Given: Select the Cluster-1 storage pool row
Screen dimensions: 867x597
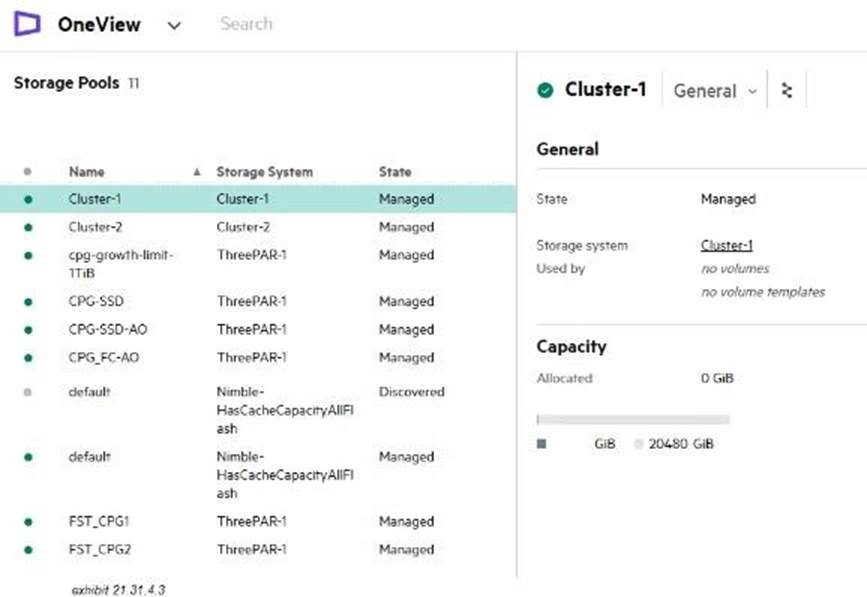Looking at the screenshot, I should click(258, 199).
